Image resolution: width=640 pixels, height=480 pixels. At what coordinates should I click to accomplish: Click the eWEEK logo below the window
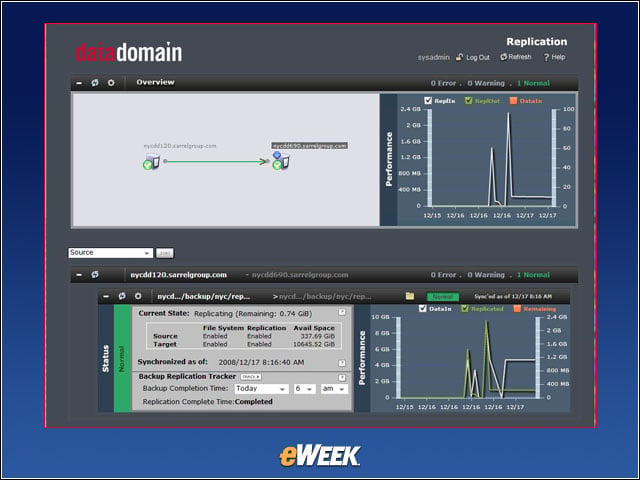[320, 456]
